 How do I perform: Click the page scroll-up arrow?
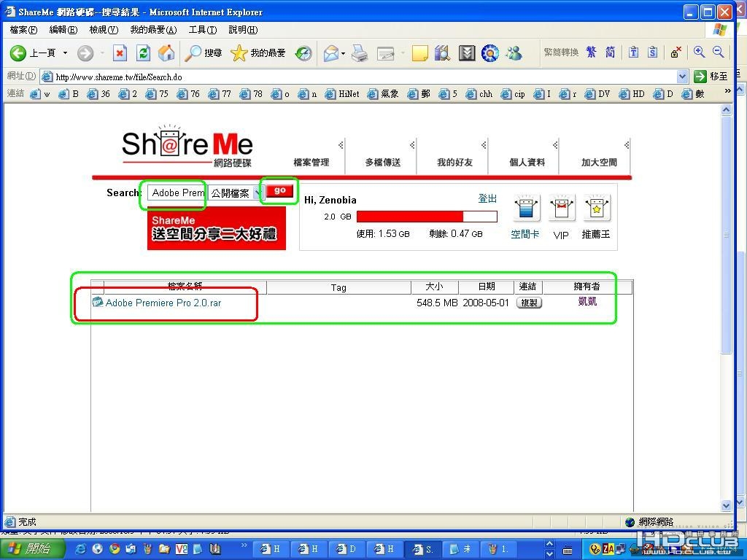[726, 109]
